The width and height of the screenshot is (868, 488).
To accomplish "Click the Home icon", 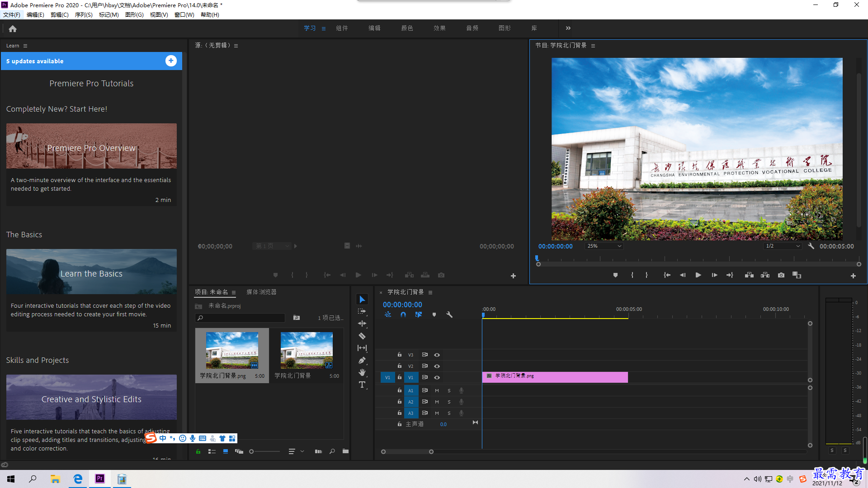I will click(13, 28).
